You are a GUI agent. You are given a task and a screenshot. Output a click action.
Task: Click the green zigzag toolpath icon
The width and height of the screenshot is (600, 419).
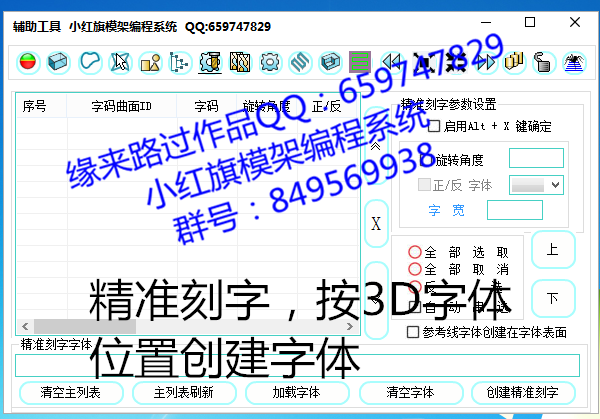pos(360,62)
